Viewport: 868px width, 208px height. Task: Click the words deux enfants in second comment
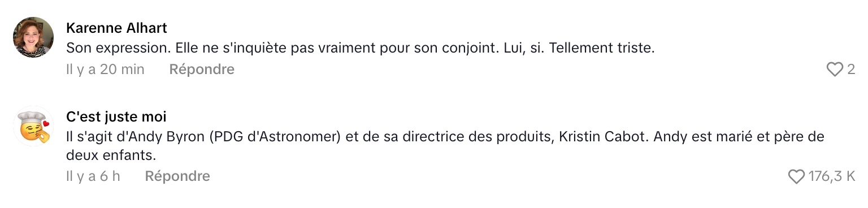click(x=111, y=155)
